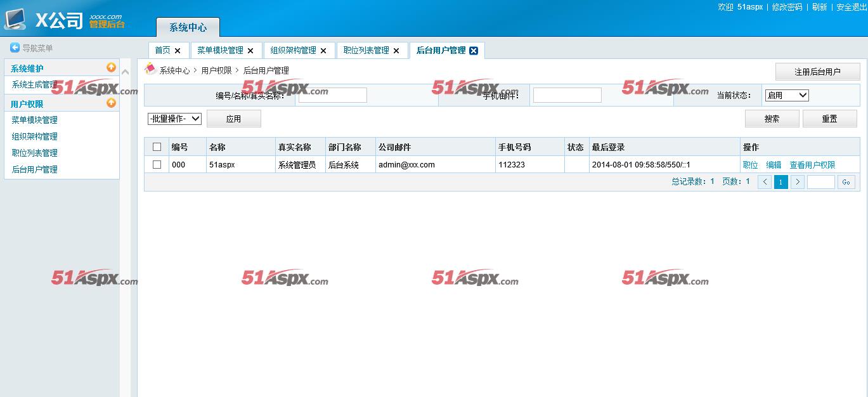Viewport: 868px width, 397px height.
Task: Open 菜单模块管理 in the sidebar
Action: [x=34, y=120]
